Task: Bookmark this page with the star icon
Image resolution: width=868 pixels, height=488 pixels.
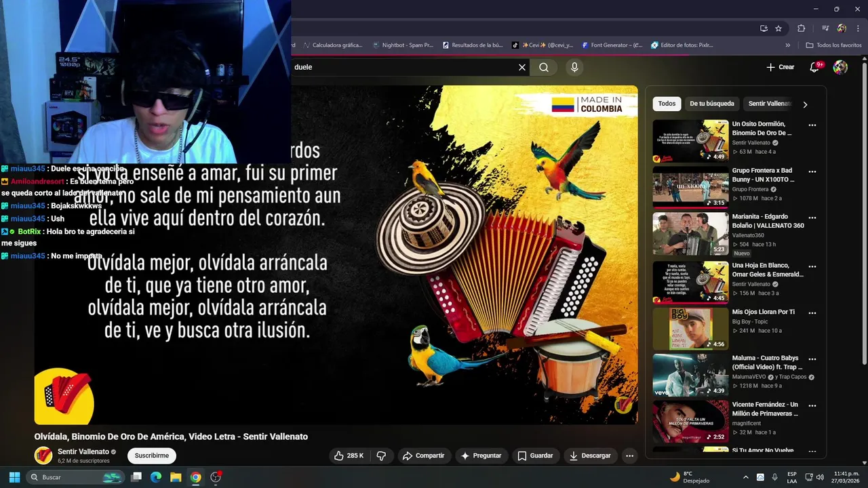Action: (x=778, y=28)
